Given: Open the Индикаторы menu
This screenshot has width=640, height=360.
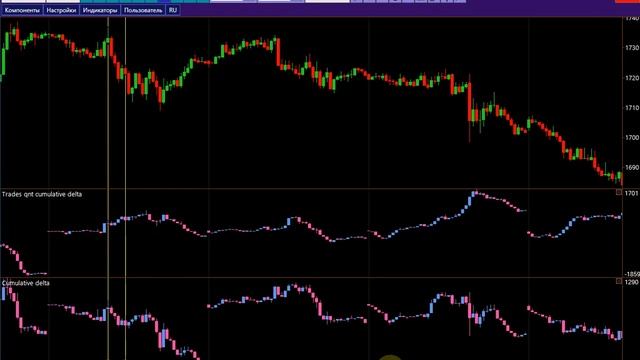Looking at the screenshot, I should [100, 10].
